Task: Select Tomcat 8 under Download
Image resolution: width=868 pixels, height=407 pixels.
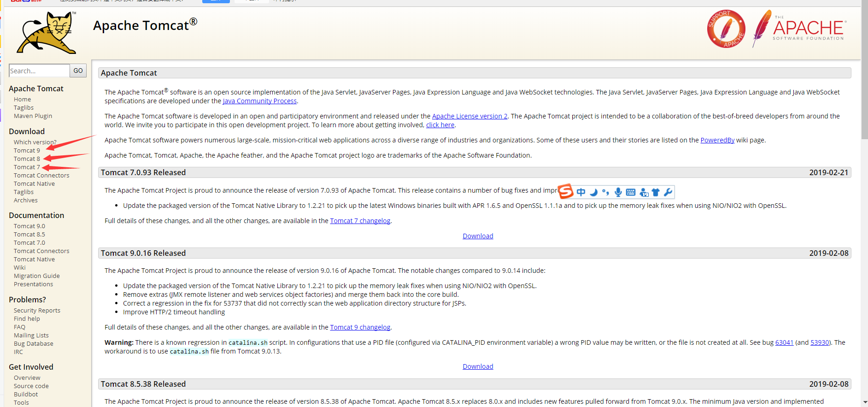Action: click(27, 159)
